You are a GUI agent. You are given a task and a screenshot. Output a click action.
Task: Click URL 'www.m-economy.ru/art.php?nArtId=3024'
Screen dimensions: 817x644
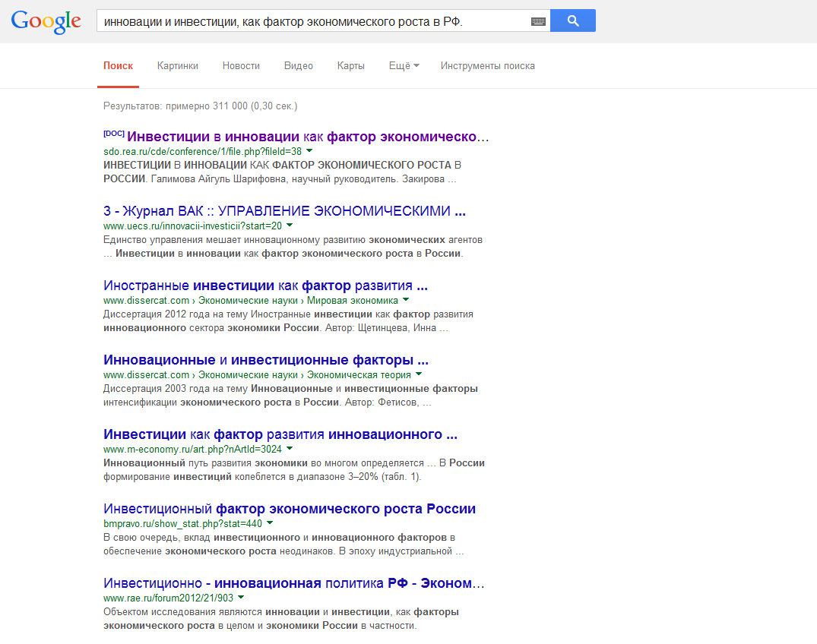click(193, 450)
